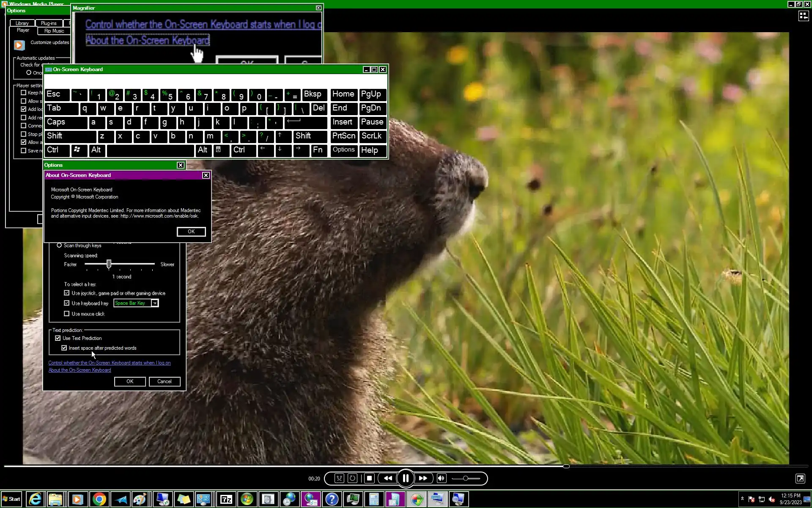Select the Scan through keys radio button

59,246
